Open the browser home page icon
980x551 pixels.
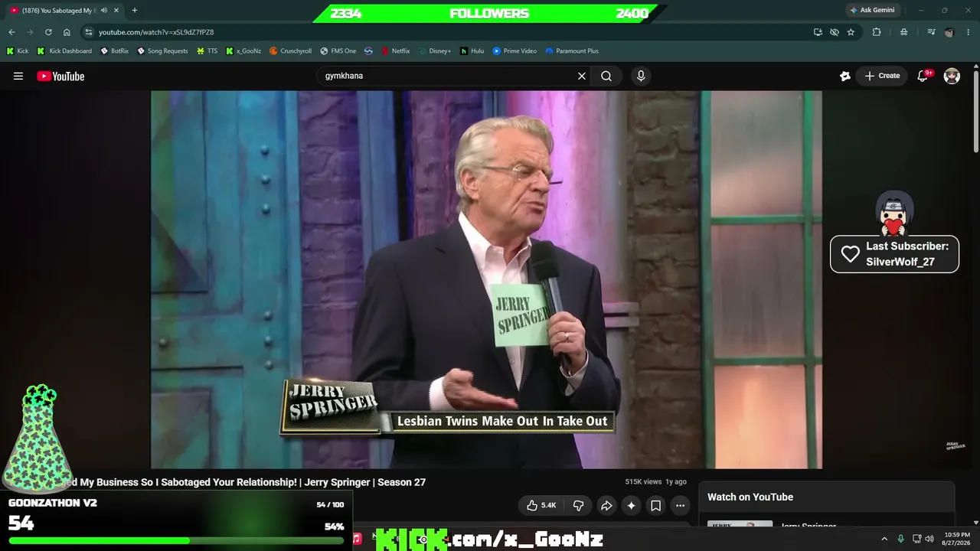click(x=67, y=32)
